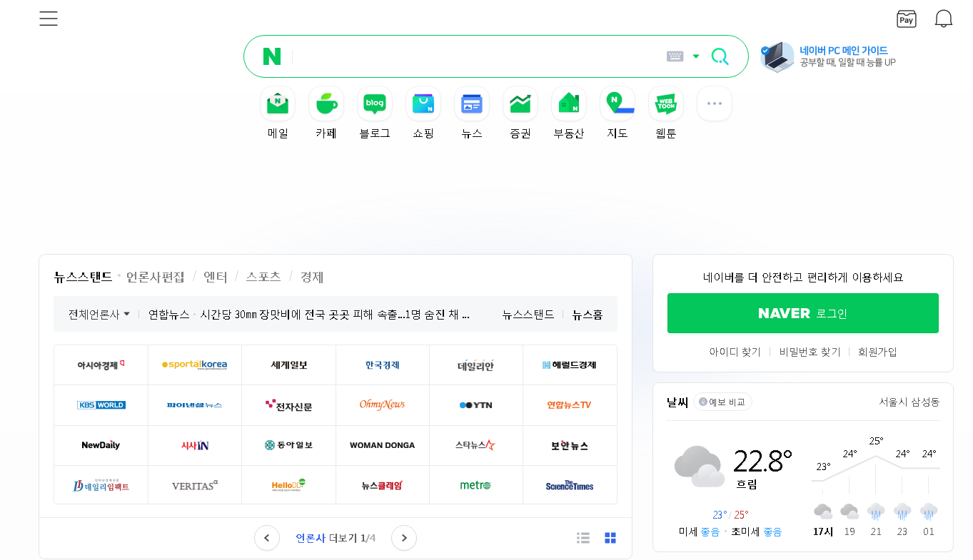973x560 pixels.
Task: Select the 언론사편집 tab
Action: [156, 277]
